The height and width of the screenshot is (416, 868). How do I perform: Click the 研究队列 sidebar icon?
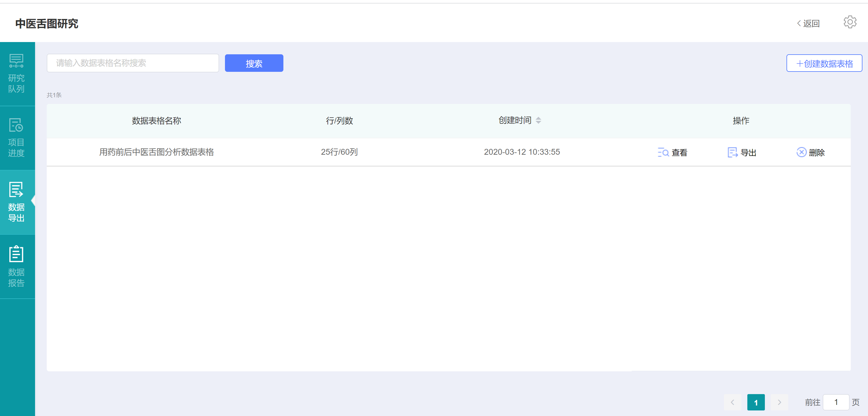16,61
